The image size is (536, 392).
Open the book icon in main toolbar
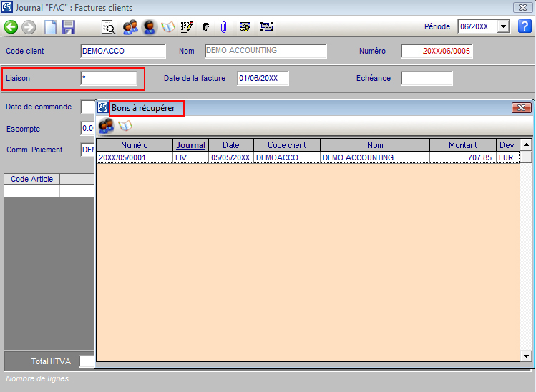(x=168, y=27)
